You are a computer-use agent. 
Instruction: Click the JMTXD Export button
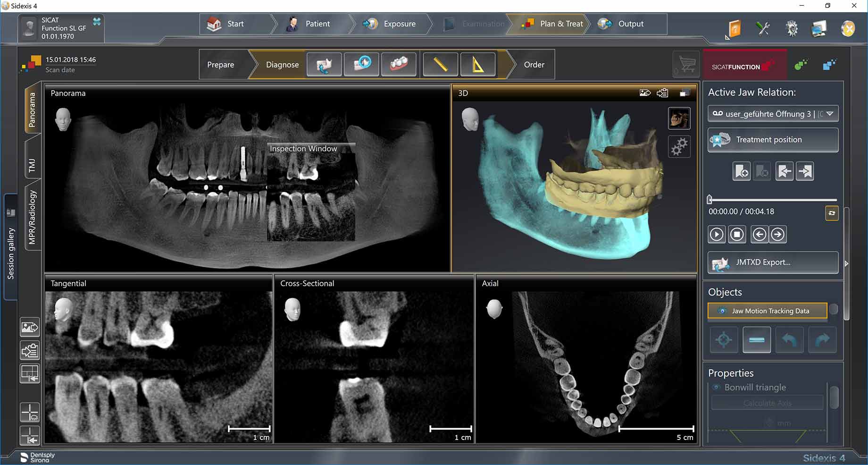click(773, 262)
